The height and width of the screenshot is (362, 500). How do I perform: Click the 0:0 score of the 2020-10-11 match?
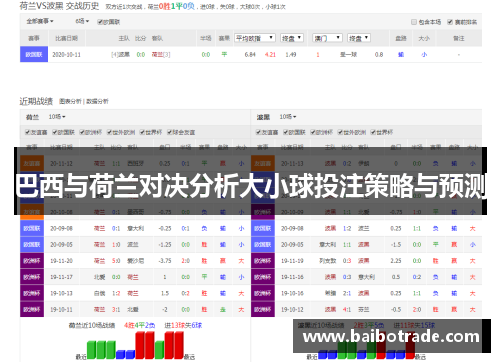point(141,55)
